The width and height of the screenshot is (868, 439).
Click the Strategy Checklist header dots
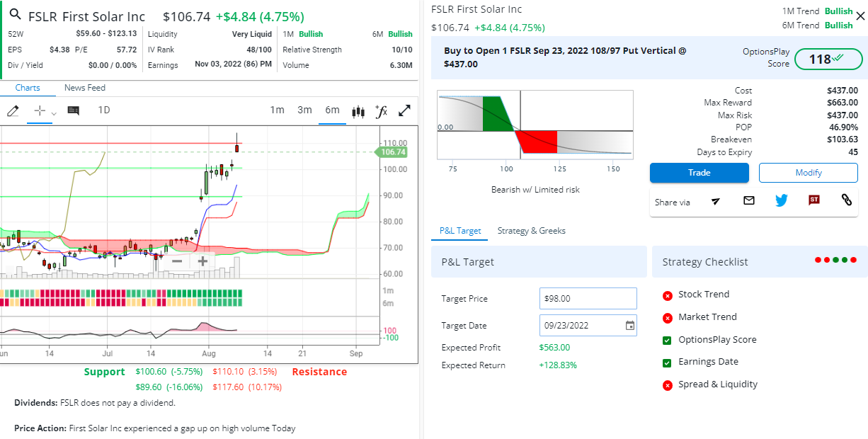[837, 261]
